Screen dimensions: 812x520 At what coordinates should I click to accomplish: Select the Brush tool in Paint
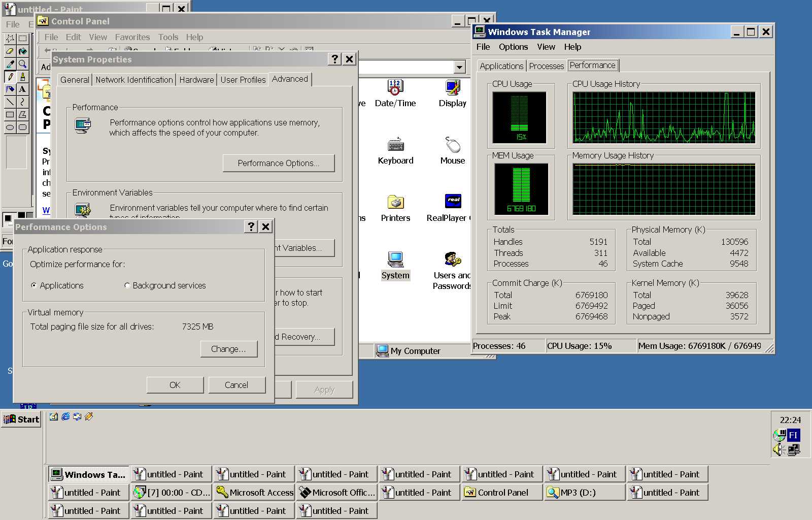click(x=23, y=77)
